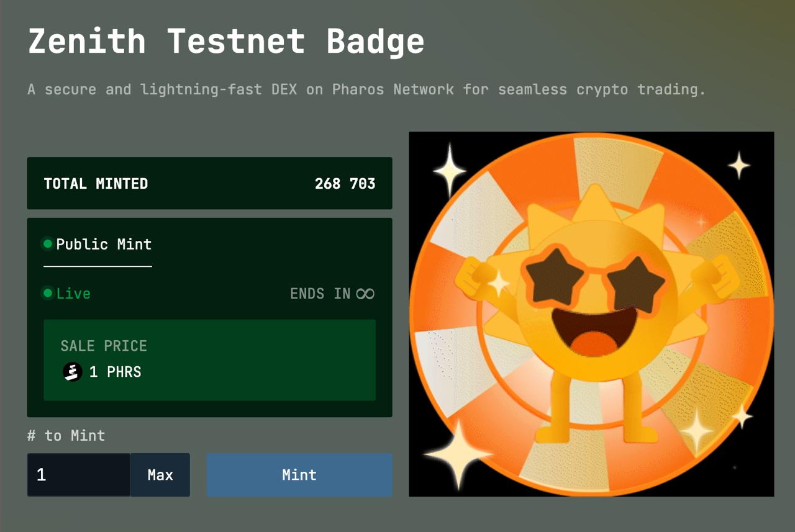The height and width of the screenshot is (532, 795).
Task: Click the sparkle at the top left of the badge
Action: [449, 170]
